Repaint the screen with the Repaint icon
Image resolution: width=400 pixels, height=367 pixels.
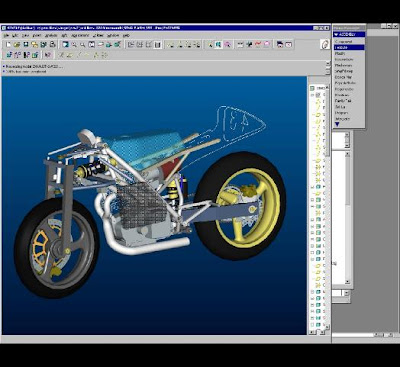tap(65, 44)
